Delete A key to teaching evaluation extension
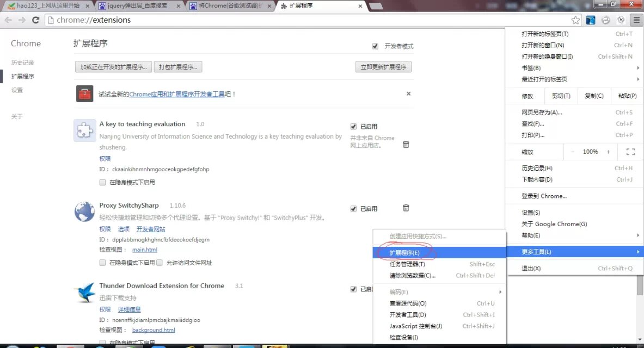 [x=406, y=144]
